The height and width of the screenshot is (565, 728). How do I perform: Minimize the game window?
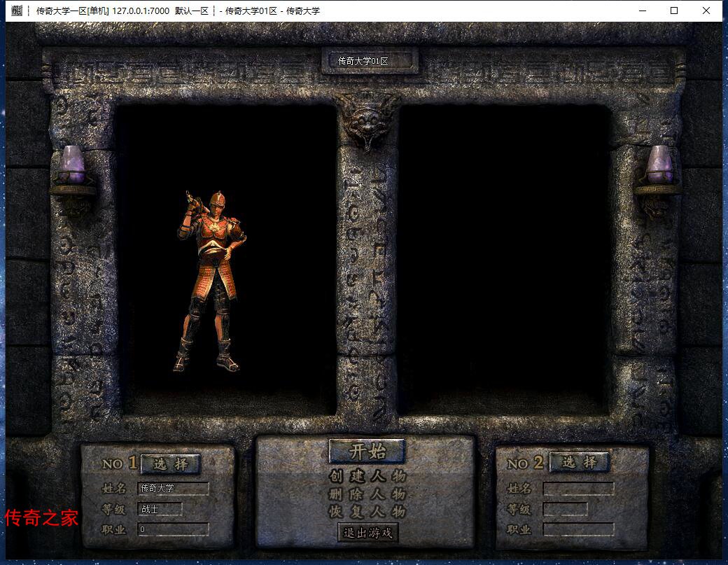coord(643,11)
